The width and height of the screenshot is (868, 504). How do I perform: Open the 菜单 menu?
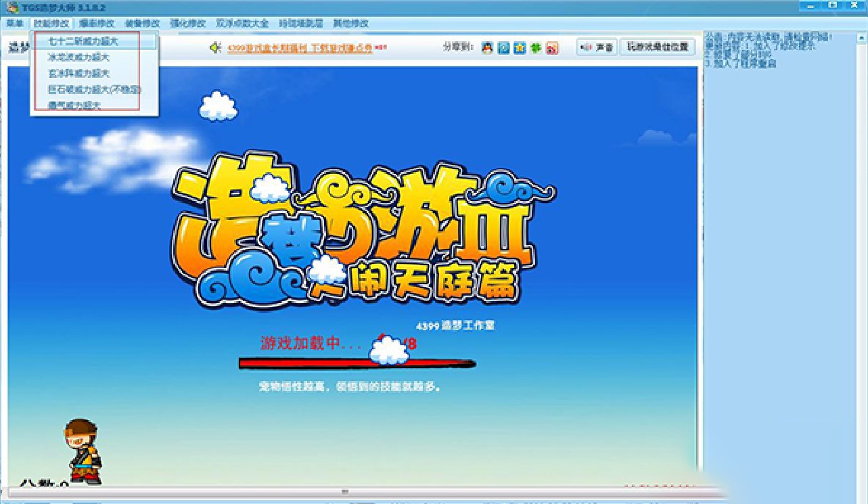click(14, 23)
